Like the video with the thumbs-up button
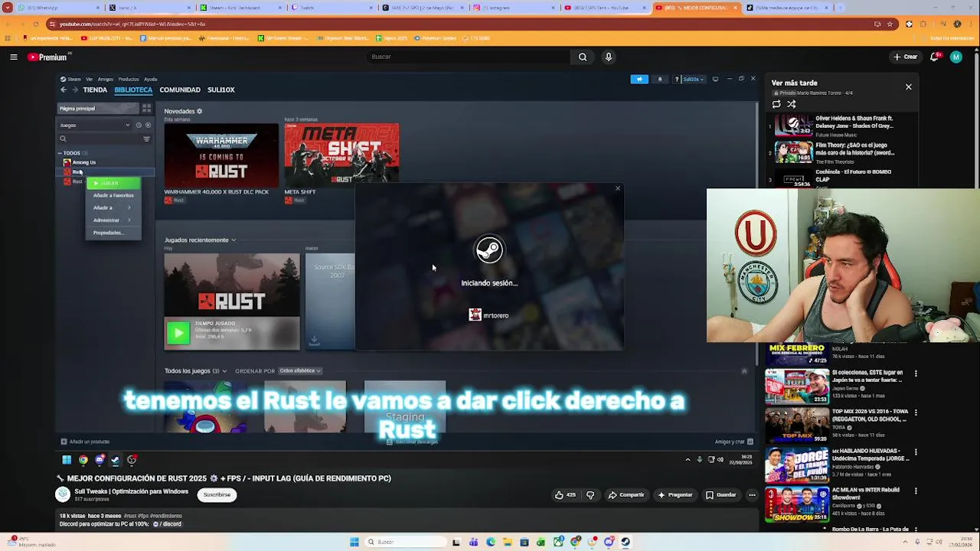The height and width of the screenshot is (551, 980). pos(565,495)
